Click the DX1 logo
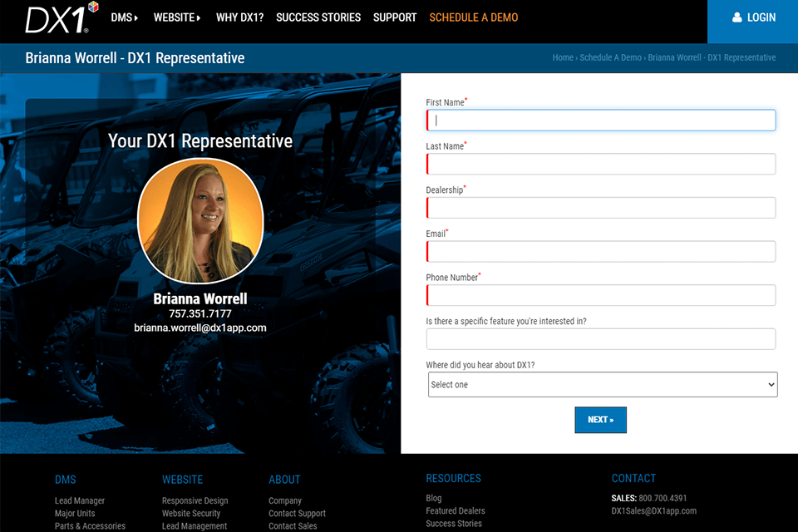Screen dimensions: 798x532 tap(62, 17)
